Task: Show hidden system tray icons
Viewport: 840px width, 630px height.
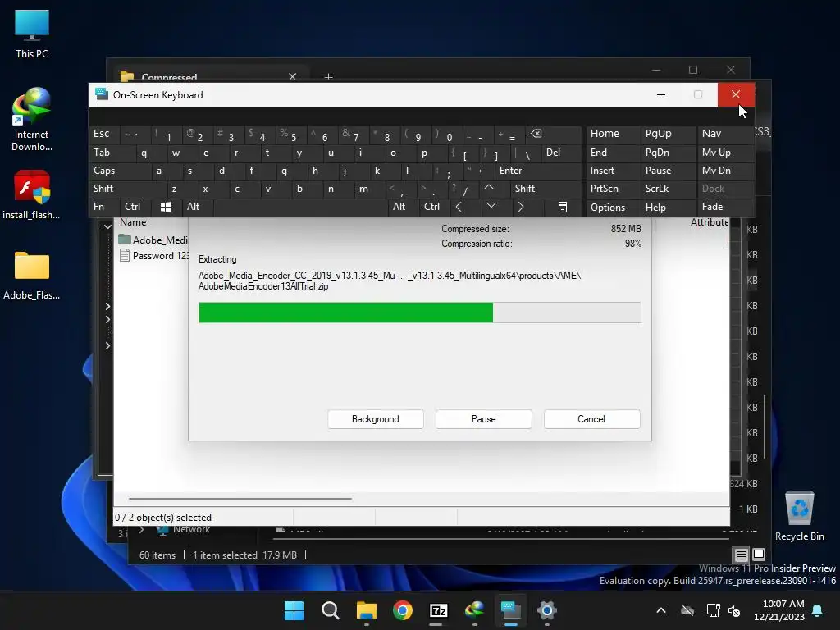Action: coord(661,610)
